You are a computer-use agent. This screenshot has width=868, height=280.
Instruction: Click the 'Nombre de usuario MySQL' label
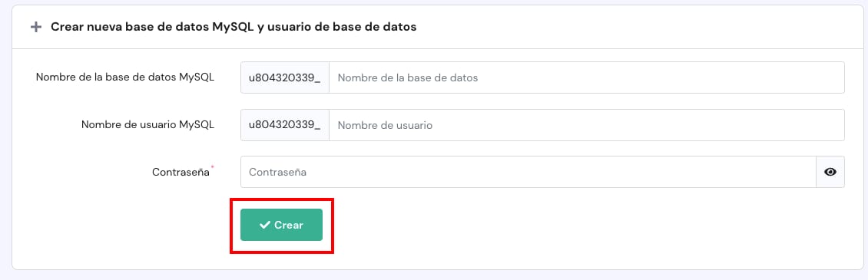[x=147, y=124]
